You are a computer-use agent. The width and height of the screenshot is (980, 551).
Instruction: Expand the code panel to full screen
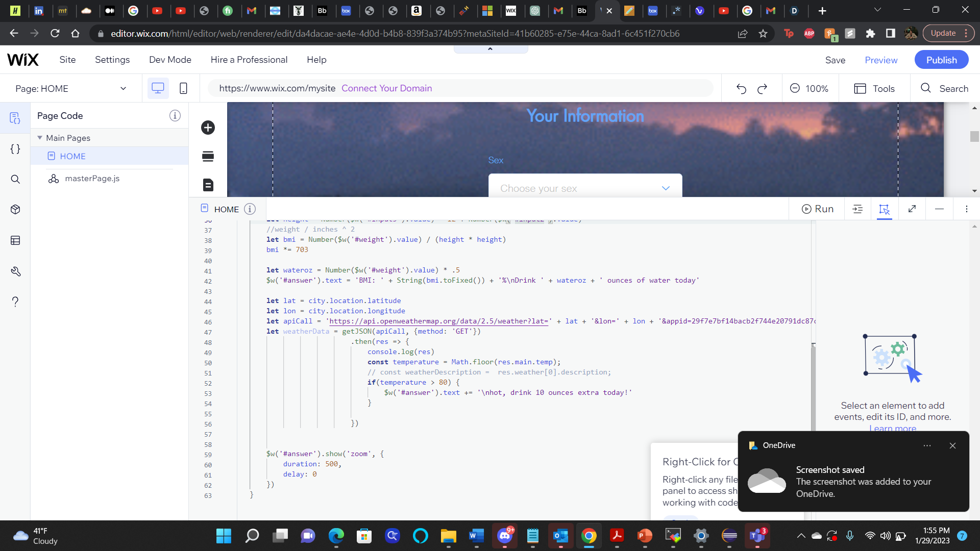[x=912, y=209]
